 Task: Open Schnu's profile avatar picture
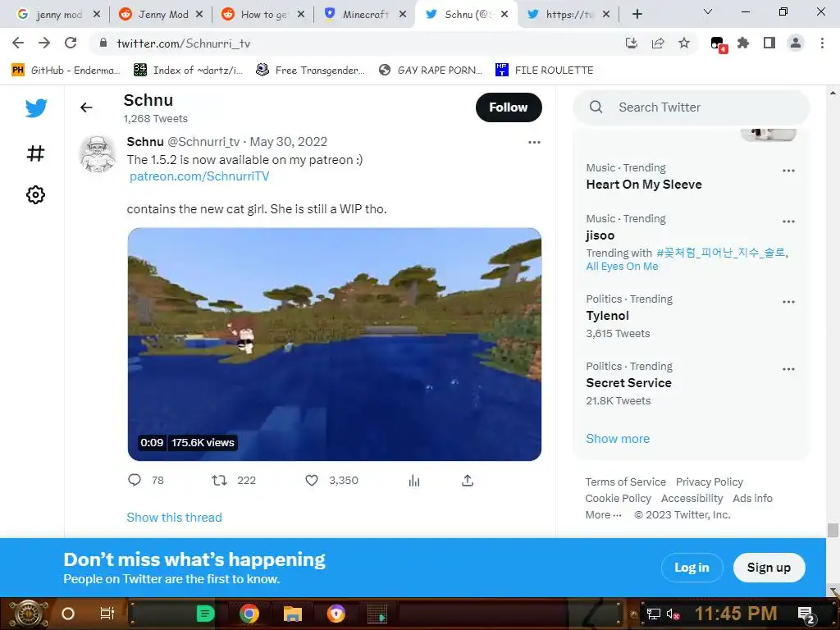98,153
